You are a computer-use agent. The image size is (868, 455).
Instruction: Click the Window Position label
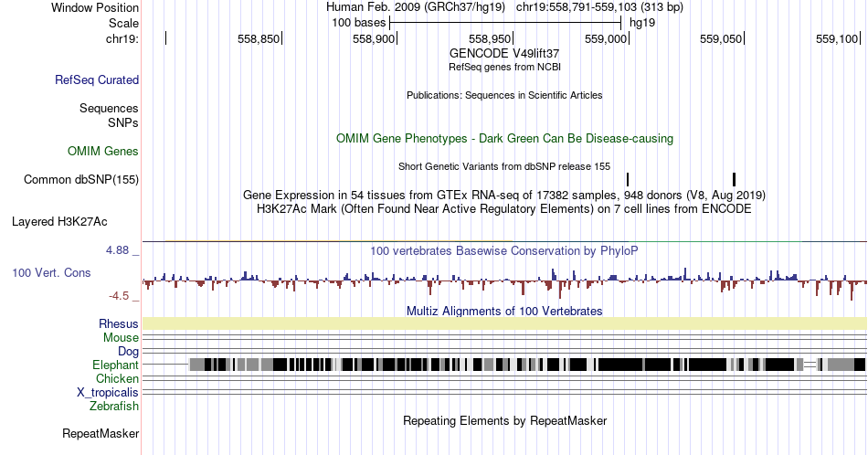[x=95, y=7]
